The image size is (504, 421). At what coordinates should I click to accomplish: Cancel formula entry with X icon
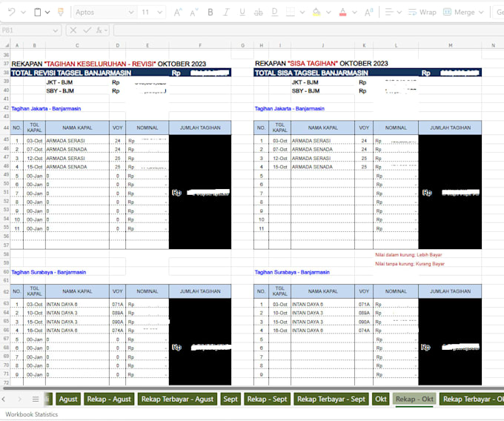[73, 30]
